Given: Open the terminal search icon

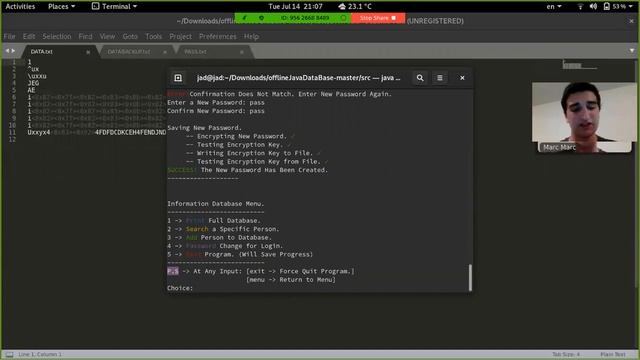Looking at the screenshot, I should pyautogui.click(x=420, y=78).
